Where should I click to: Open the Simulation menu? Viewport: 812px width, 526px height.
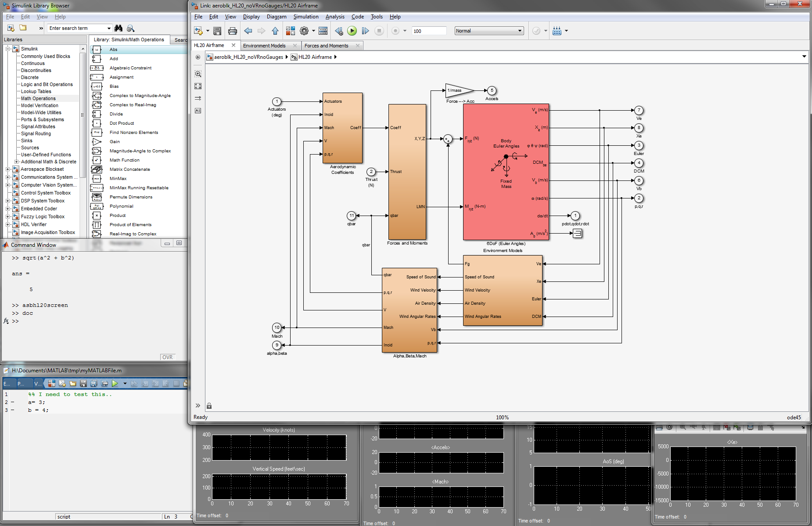click(305, 17)
